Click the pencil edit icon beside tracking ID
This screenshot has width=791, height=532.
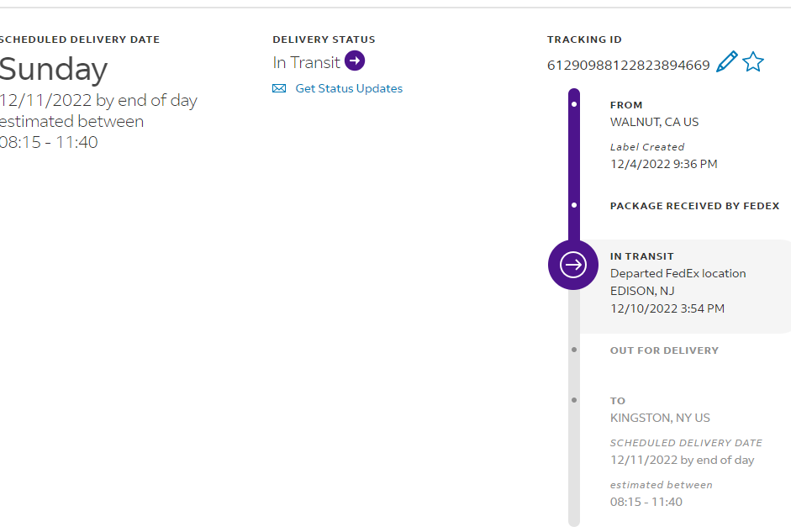[727, 62]
